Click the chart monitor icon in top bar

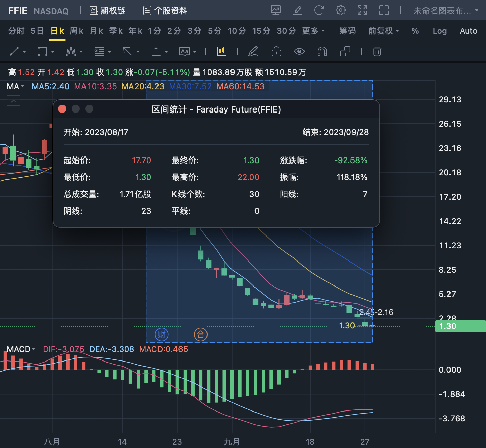click(x=276, y=10)
